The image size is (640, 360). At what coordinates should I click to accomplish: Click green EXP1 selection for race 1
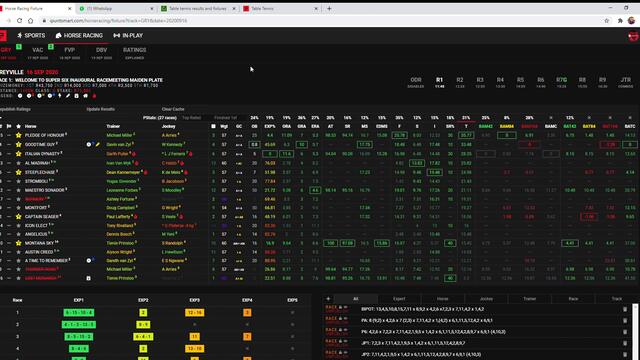(79, 313)
